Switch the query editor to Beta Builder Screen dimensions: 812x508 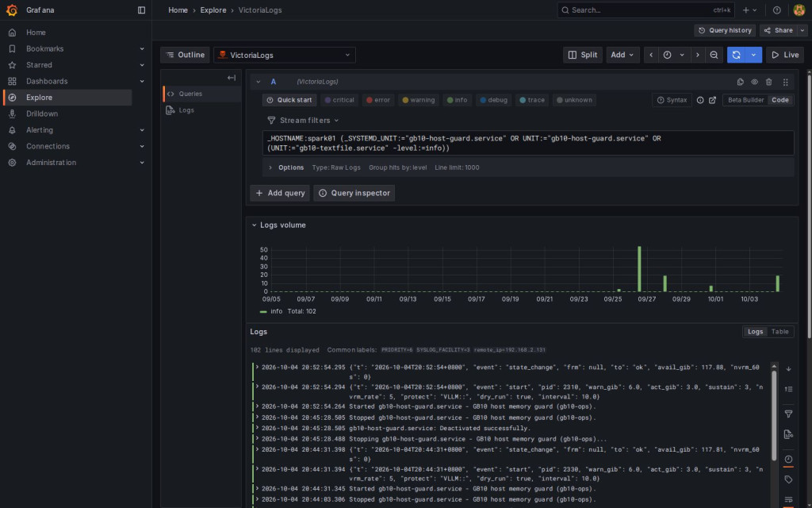pos(745,100)
